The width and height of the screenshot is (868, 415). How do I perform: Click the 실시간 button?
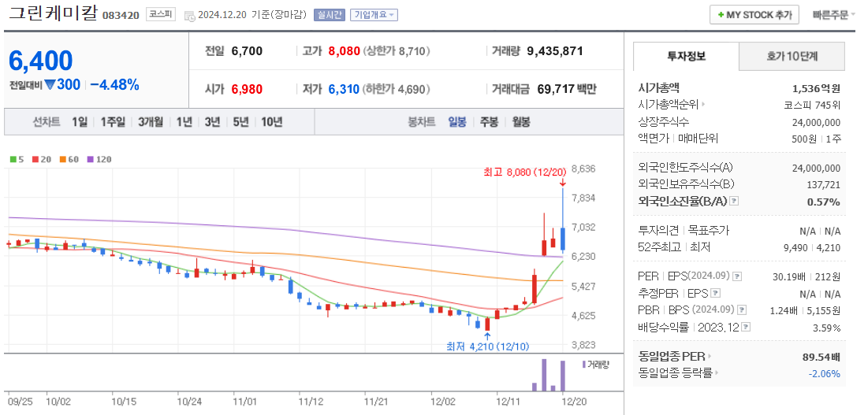coord(330,15)
